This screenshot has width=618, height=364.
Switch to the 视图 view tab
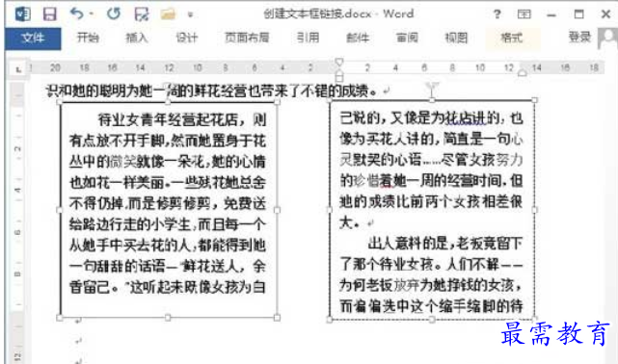(x=456, y=38)
